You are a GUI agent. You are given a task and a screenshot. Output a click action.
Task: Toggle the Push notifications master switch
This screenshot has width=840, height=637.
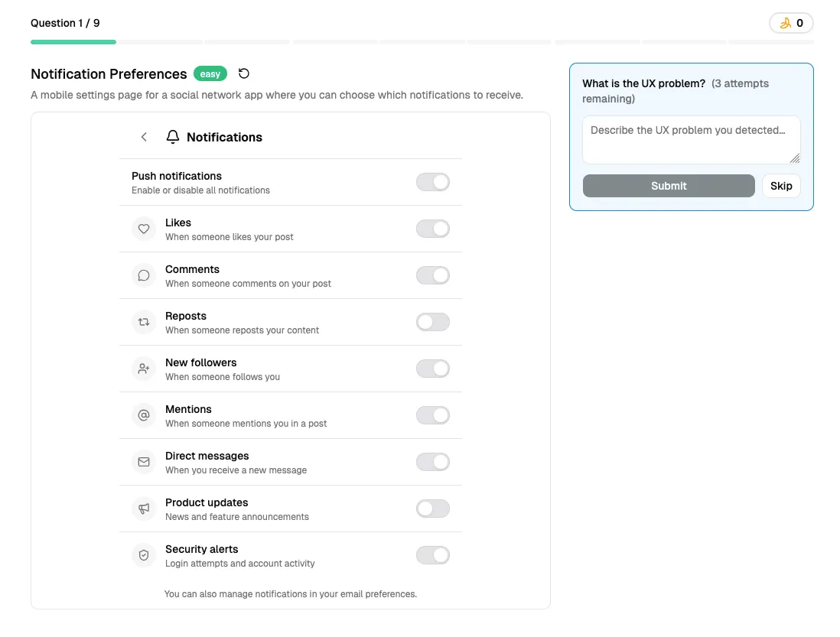[x=433, y=182]
